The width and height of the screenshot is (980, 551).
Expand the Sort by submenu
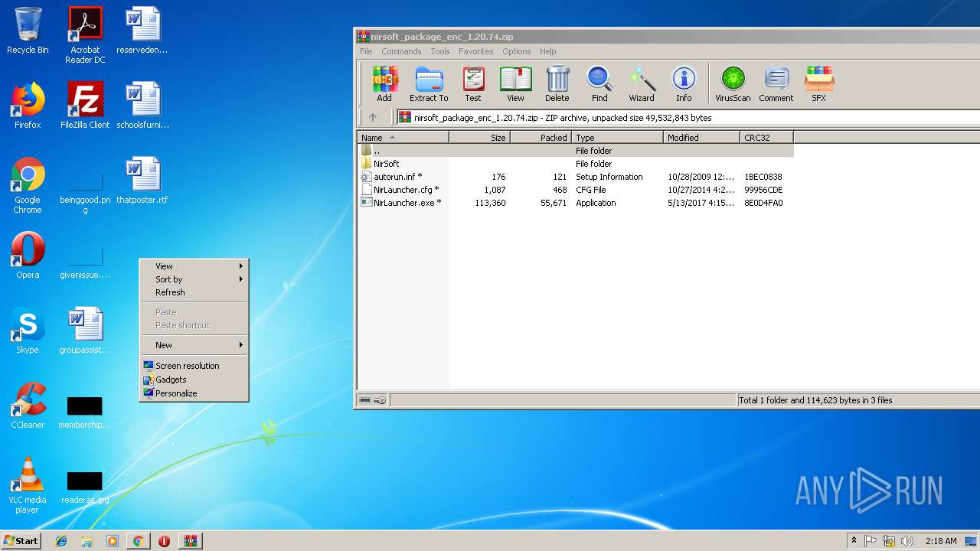[194, 279]
